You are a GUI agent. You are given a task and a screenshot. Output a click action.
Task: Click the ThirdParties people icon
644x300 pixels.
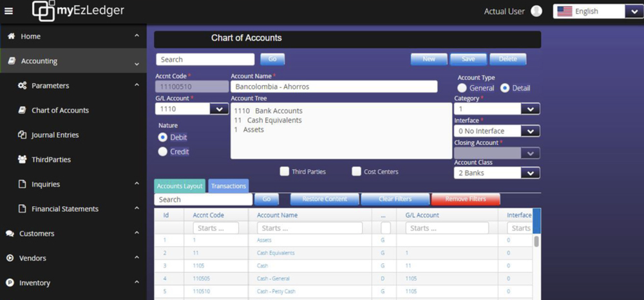click(x=23, y=159)
